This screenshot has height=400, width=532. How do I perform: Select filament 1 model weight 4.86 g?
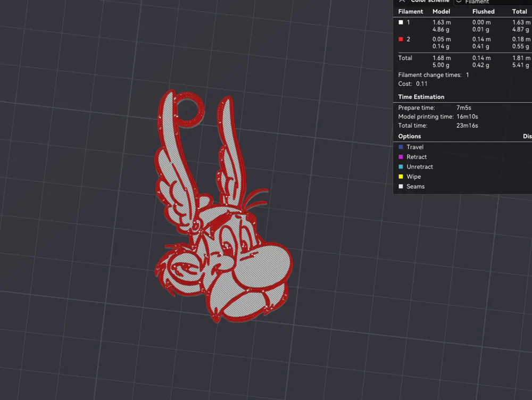point(440,29)
